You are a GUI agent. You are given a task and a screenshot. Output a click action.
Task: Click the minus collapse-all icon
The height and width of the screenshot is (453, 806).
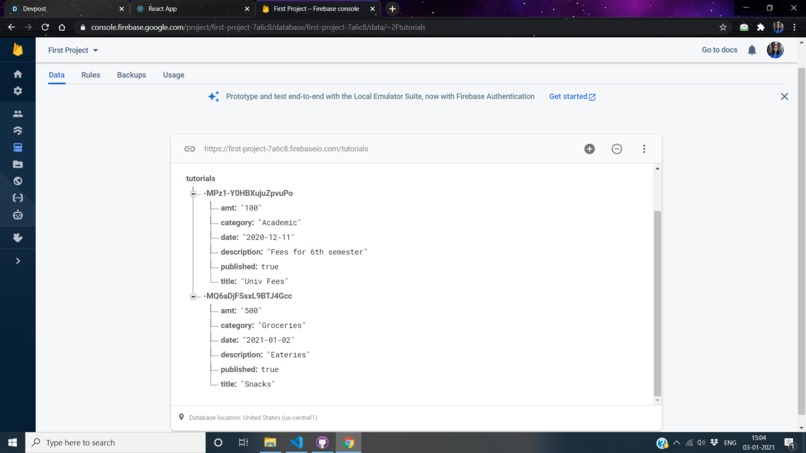coord(616,149)
